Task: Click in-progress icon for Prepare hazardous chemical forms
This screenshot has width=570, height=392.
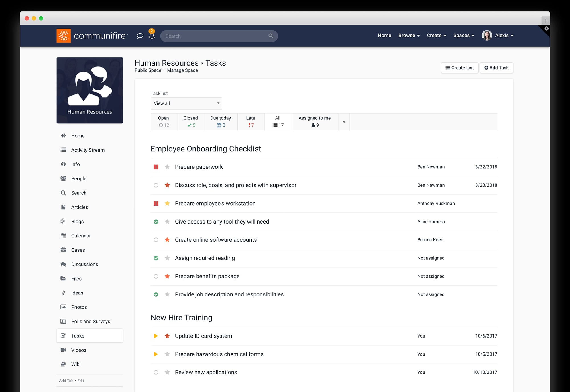Action: pyautogui.click(x=156, y=354)
